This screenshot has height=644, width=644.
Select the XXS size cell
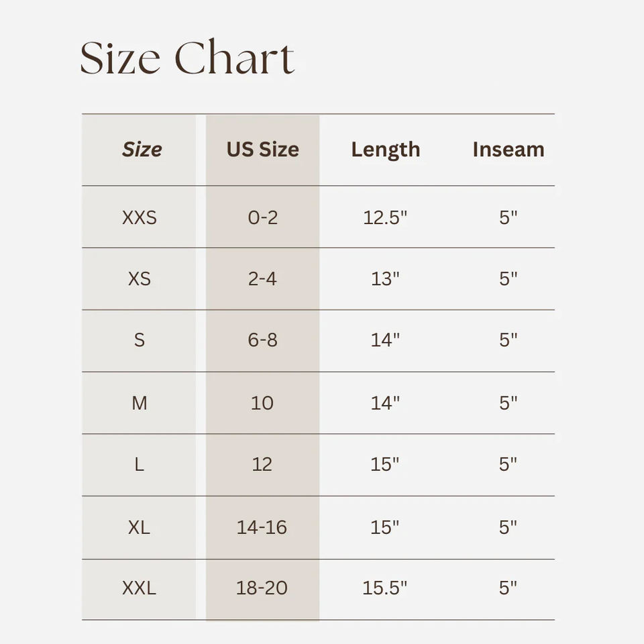(x=140, y=218)
